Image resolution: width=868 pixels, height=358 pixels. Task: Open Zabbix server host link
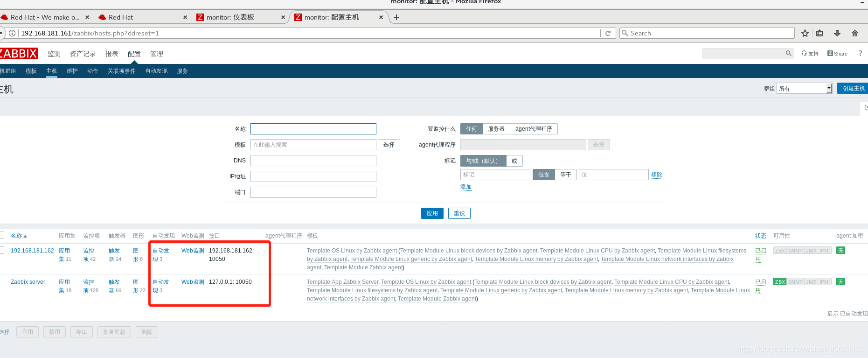pyautogui.click(x=28, y=282)
